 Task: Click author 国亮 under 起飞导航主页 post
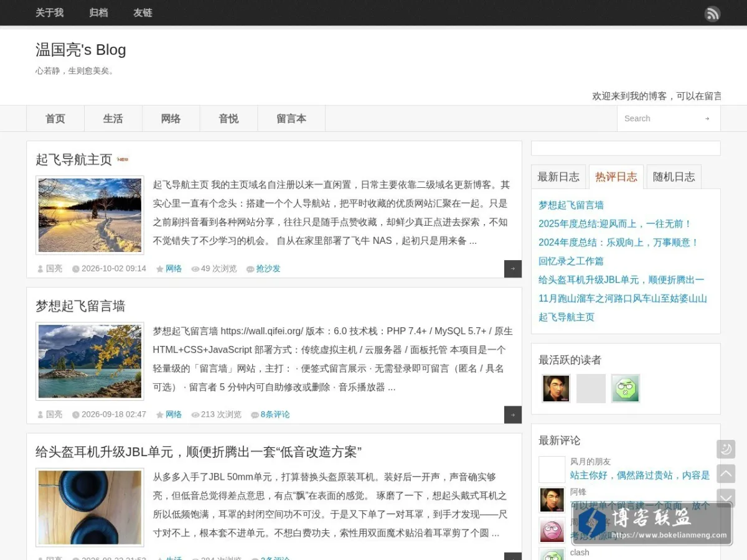(54, 269)
